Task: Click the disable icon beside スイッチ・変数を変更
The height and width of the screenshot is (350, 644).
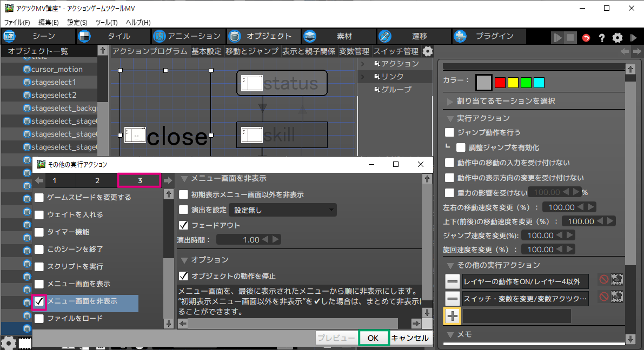Action: (603, 297)
